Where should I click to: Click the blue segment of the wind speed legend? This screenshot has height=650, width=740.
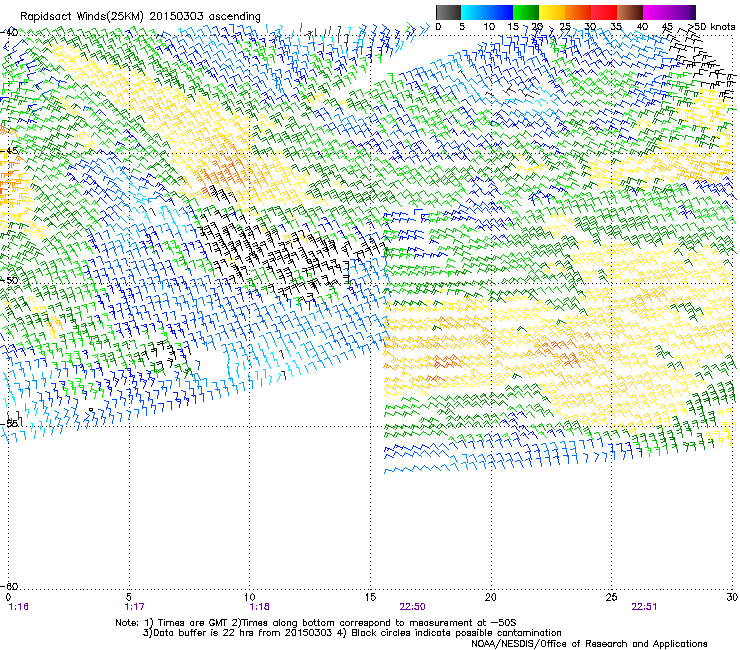click(x=487, y=12)
